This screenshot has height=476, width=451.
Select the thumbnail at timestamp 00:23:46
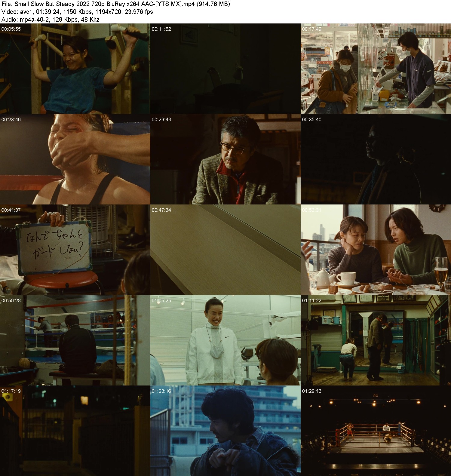point(75,159)
